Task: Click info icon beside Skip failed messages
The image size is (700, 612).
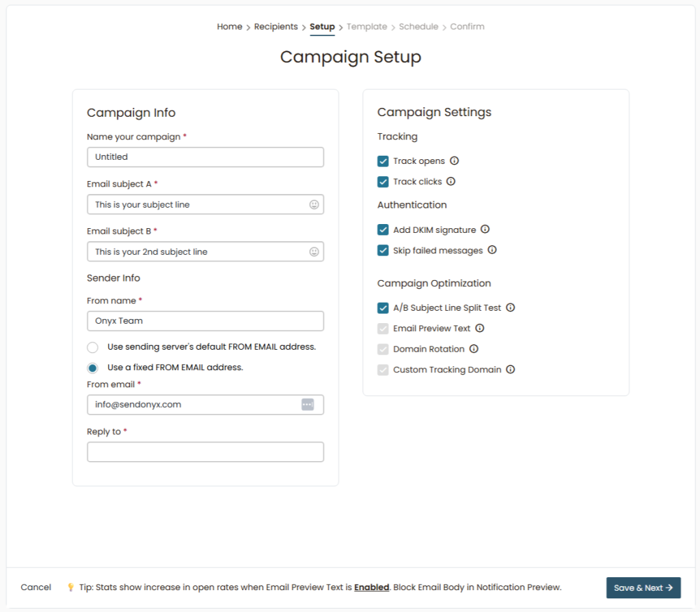Action: (492, 250)
